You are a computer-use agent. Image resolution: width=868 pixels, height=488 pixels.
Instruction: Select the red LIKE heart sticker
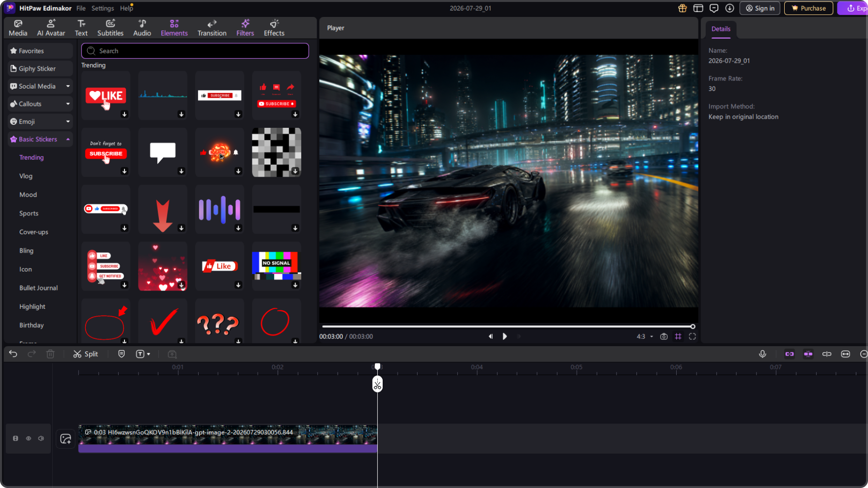pos(106,95)
